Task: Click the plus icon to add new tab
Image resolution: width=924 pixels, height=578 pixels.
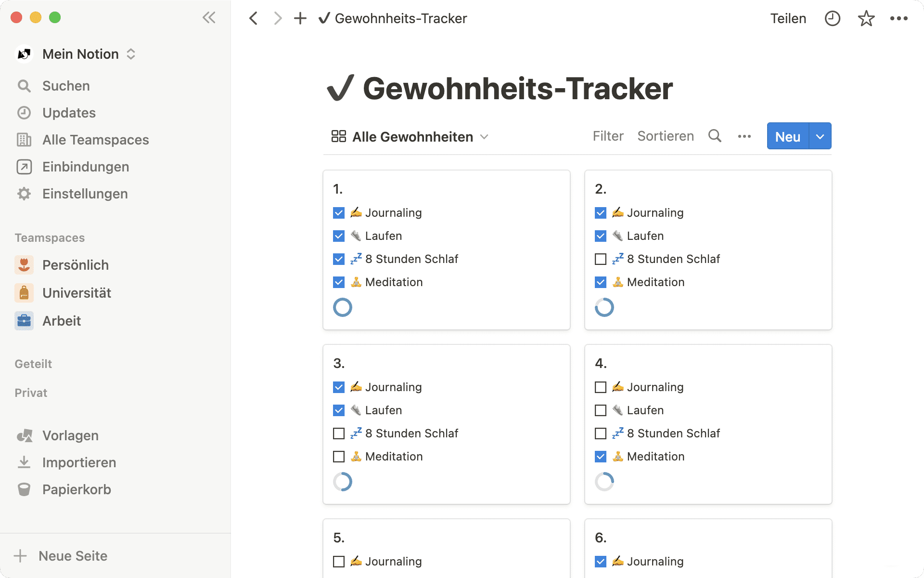Action: (300, 18)
